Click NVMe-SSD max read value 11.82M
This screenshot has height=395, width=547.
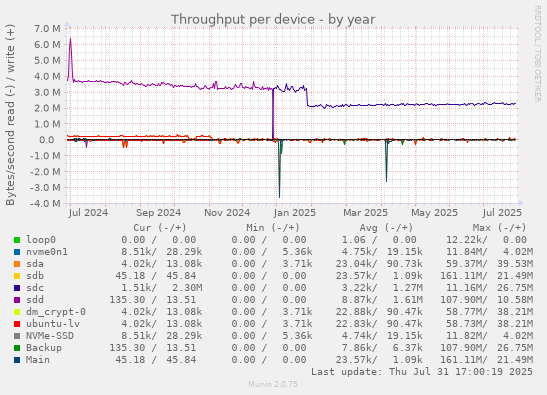466,336
